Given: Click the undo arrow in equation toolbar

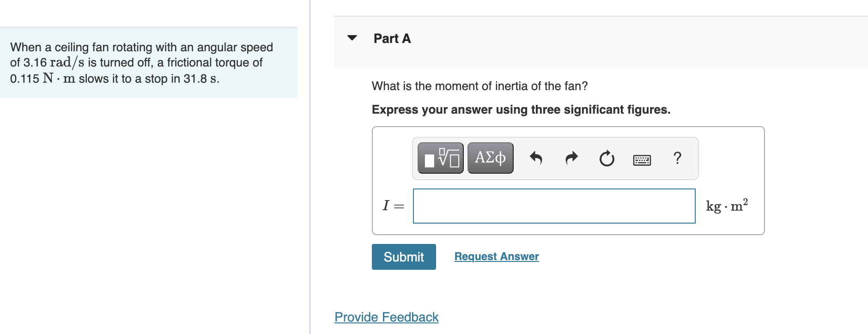Looking at the screenshot, I should coord(536,158).
